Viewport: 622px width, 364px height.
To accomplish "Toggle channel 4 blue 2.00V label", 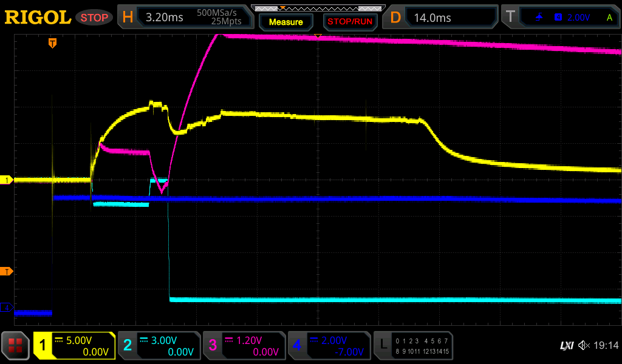I will [x=329, y=346].
